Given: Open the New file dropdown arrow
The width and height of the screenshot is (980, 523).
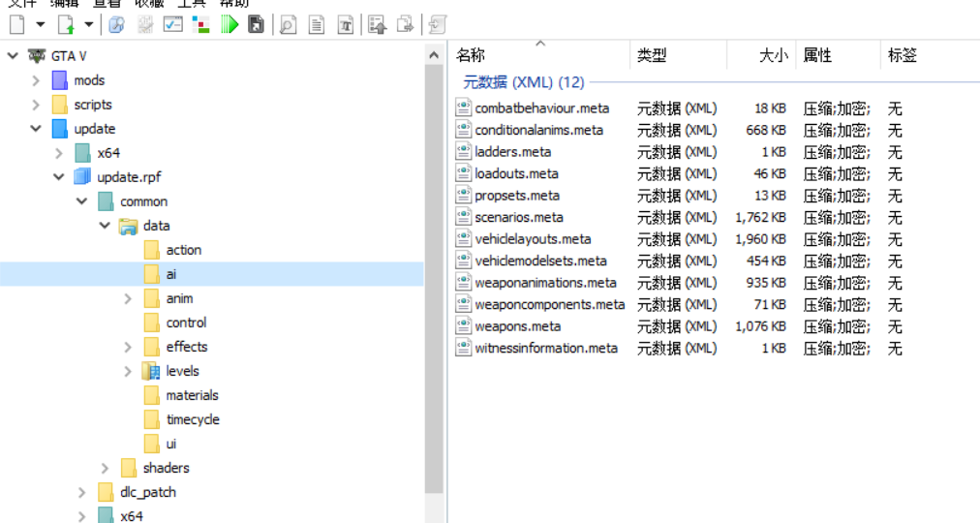Looking at the screenshot, I should (x=41, y=25).
